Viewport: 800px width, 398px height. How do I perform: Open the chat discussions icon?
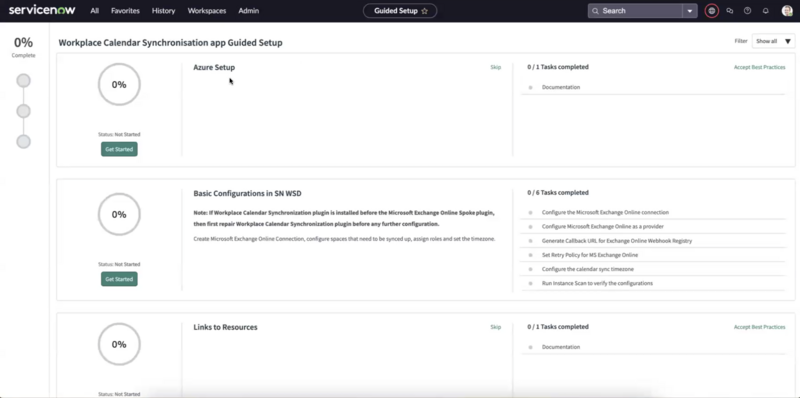point(730,11)
